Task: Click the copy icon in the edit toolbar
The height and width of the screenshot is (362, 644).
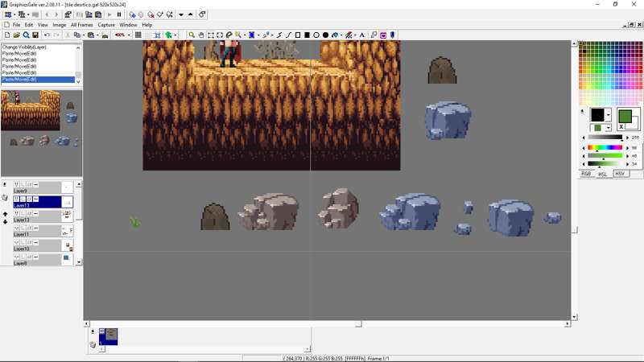Action: pyautogui.click(x=76, y=35)
